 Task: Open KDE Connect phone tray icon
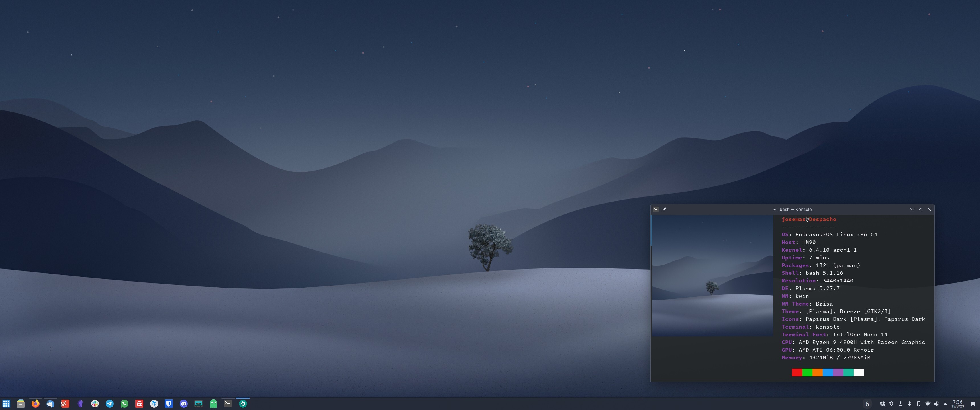coord(918,404)
